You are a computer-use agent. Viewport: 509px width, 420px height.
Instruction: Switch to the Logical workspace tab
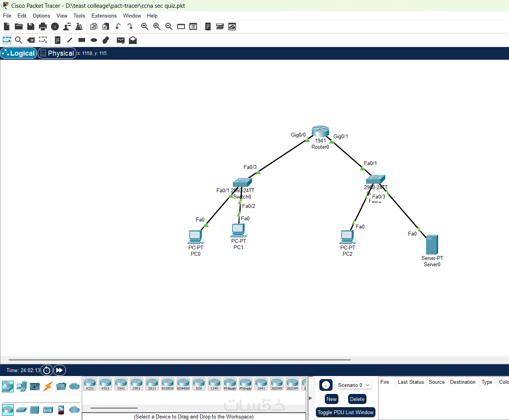click(19, 53)
